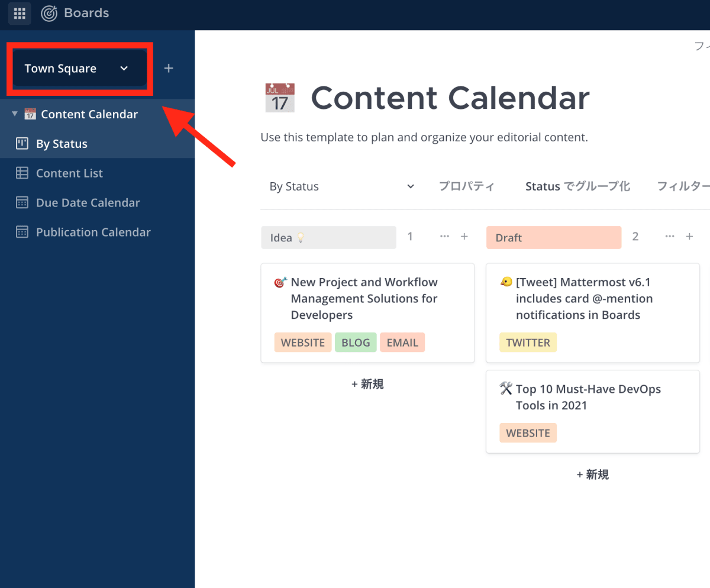Click the TWITTER tag on the Tweet card
This screenshot has height=588, width=710.
(528, 343)
